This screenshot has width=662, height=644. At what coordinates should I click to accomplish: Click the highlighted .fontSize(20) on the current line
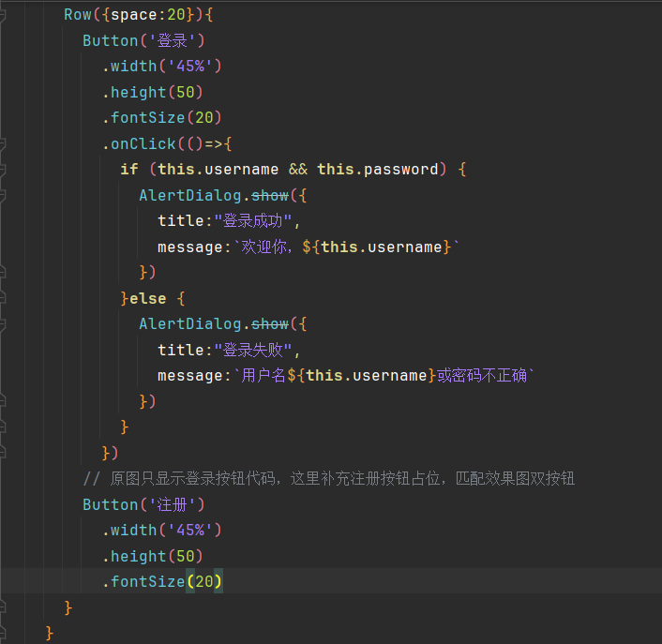point(161,581)
